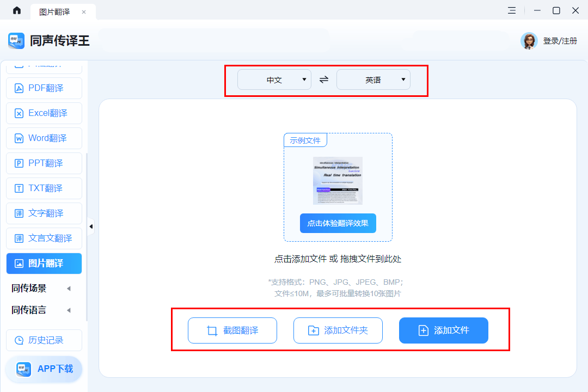Image resolution: width=588 pixels, height=392 pixels.
Task: Close the 图片翻译 tab
Action: click(83, 11)
